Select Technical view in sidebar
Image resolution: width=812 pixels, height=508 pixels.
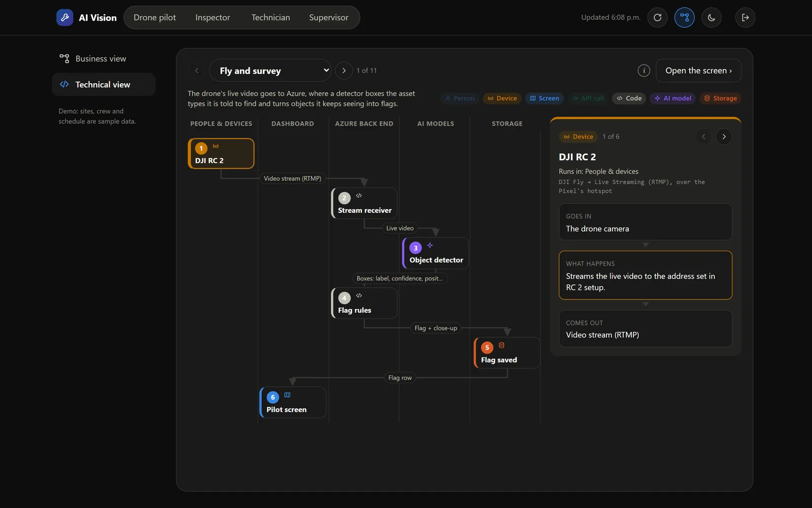click(x=104, y=84)
